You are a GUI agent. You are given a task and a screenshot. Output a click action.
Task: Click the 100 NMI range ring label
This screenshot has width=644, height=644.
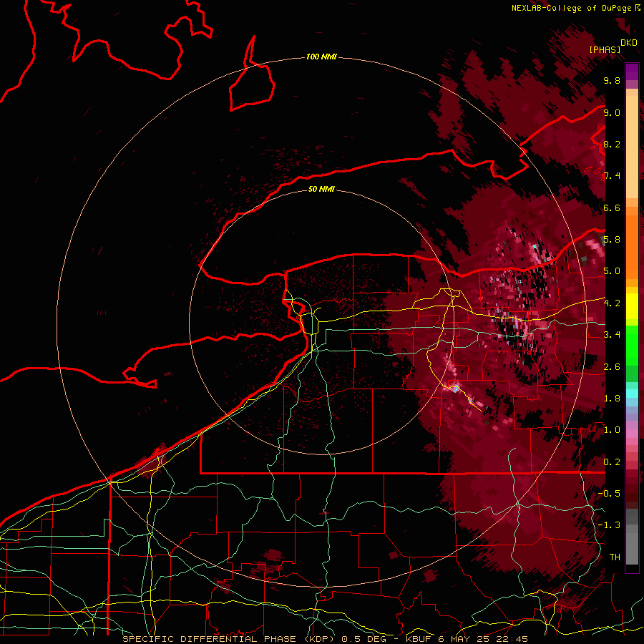point(321,57)
